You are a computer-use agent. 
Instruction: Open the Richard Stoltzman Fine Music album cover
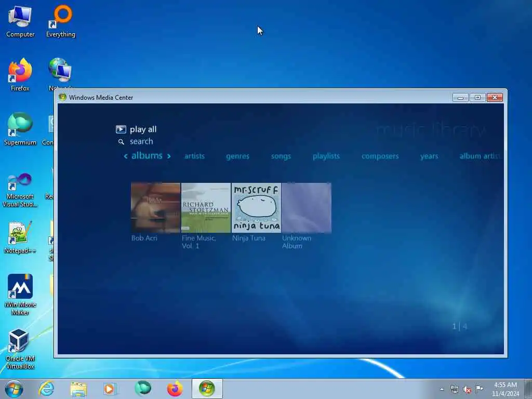(206, 208)
